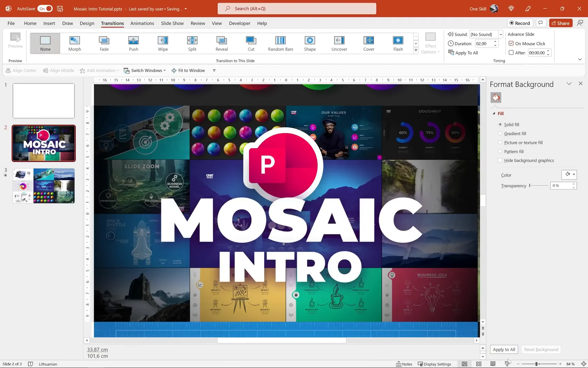Apply the Cut transition
Image resolution: width=588 pixels, height=368 pixels.
(x=251, y=43)
